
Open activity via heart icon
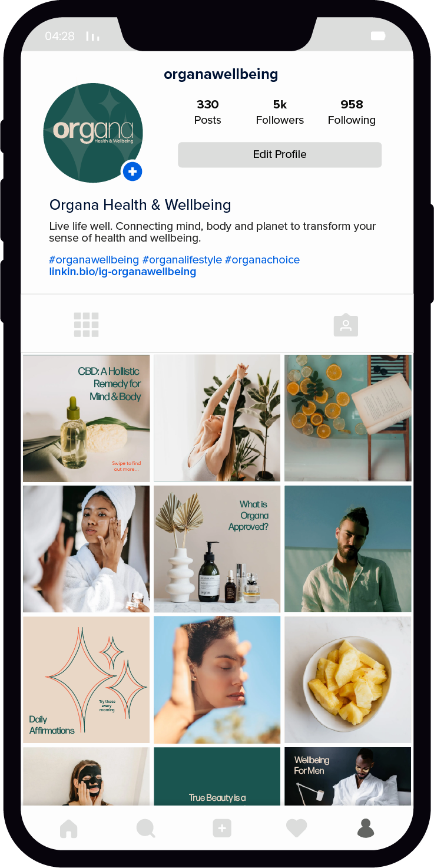[x=296, y=828]
